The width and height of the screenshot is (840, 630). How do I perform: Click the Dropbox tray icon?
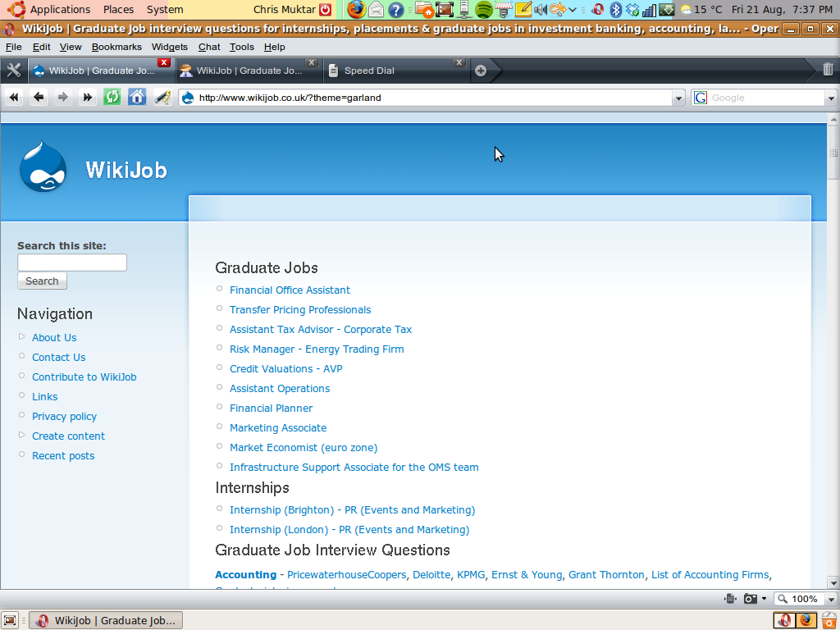pyautogui.click(x=632, y=10)
